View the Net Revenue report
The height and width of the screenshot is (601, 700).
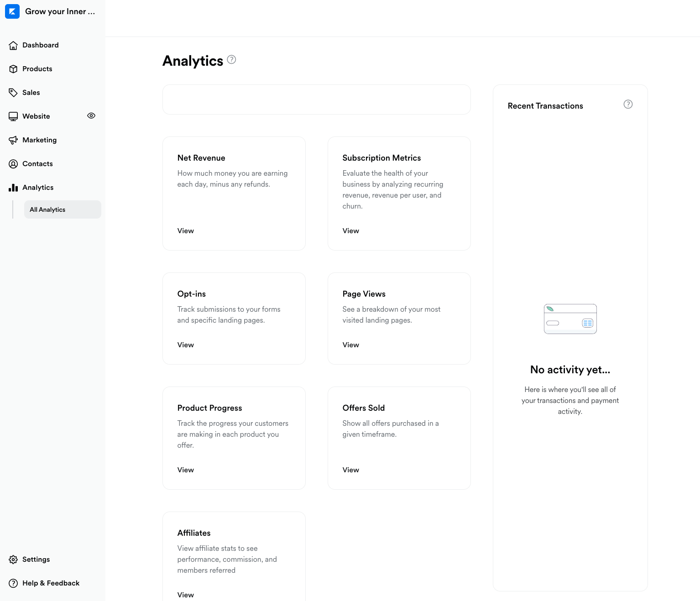[186, 231]
